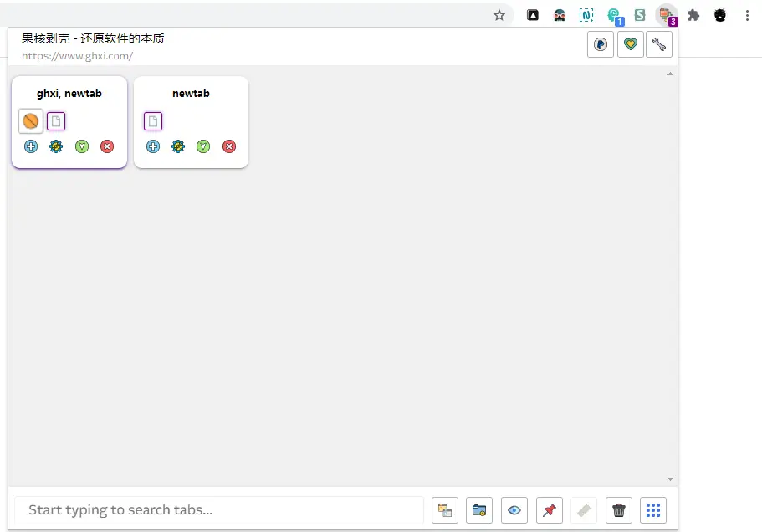Screen dimensions: 762x532
Task: Focus the search tabs input field
Action: click(219, 510)
